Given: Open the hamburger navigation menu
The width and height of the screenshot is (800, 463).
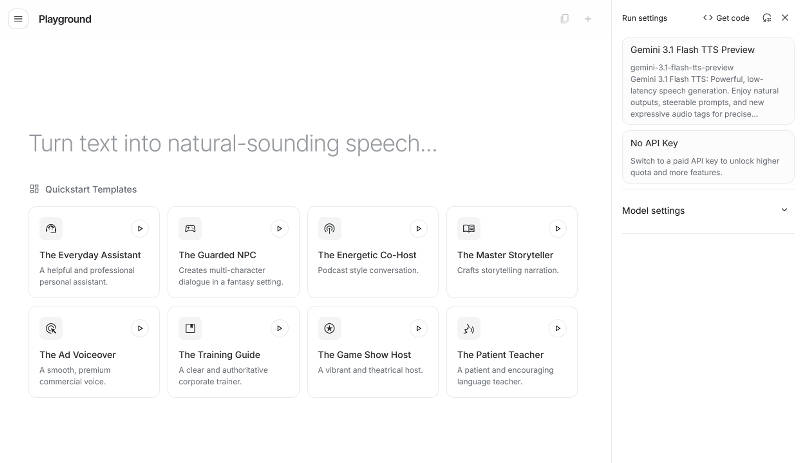Looking at the screenshot, I should (18, 19).
